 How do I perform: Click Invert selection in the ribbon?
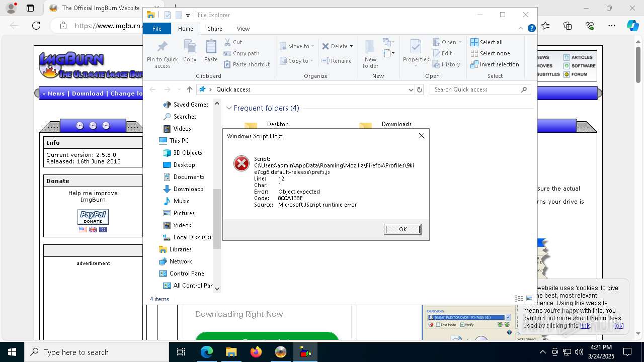click(x=495, y=64)
